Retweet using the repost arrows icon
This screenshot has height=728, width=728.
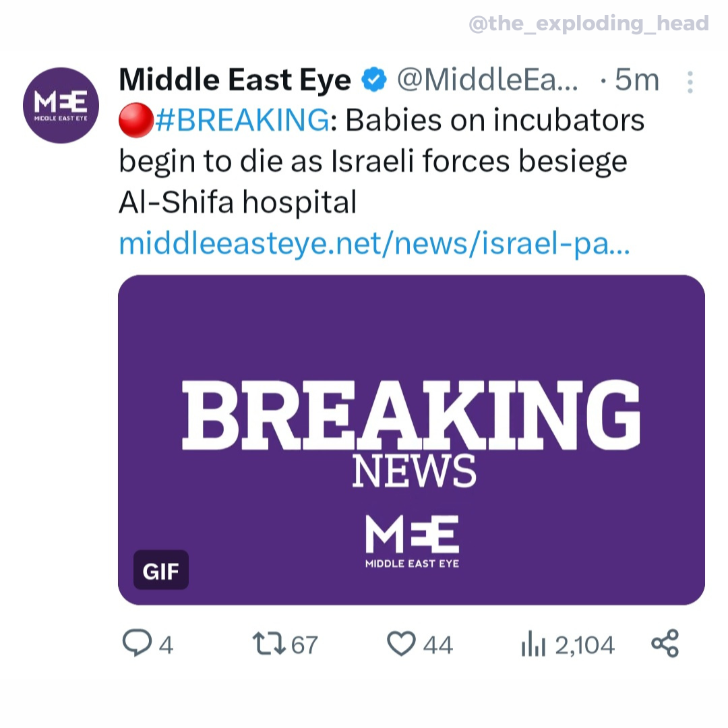(267, 644)
